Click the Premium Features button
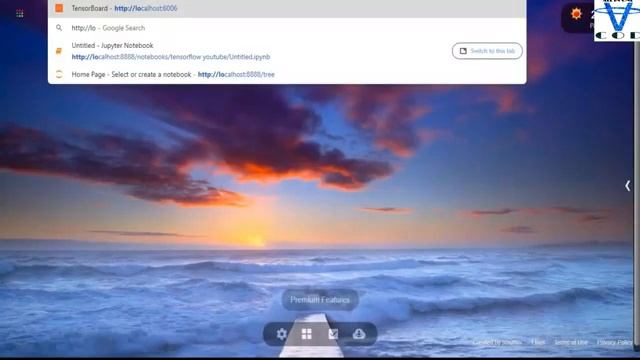The width and height of the screenshot is (640, 360). pyautogui.click(x=320, y=300)
